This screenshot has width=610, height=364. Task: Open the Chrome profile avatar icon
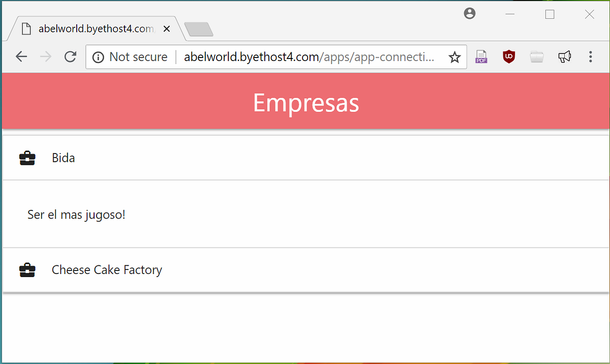coord(469,14)
